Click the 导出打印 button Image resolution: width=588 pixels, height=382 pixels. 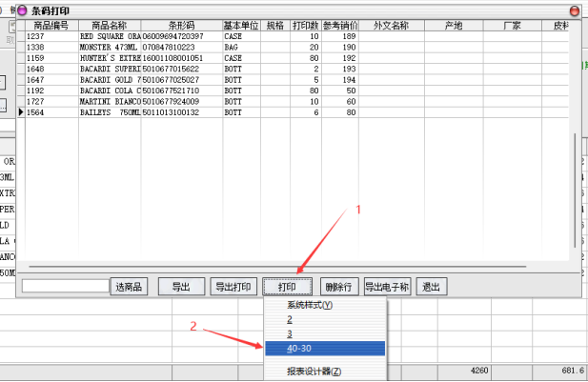[233, 287]
